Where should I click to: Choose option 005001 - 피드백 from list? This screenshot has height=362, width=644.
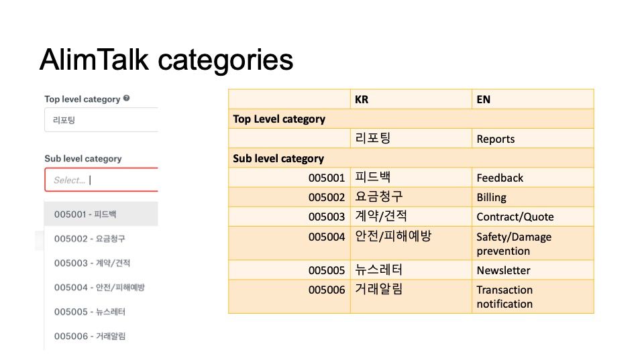pyautogui.click(x=101, y=214)
